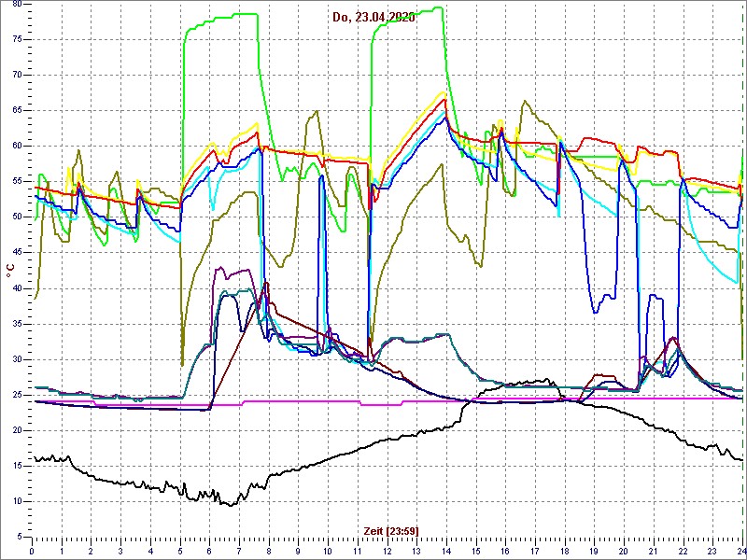Screen dimensions: 747x560
Task: Click hour 9 label on time axis
Action: (x=298, y=551)
